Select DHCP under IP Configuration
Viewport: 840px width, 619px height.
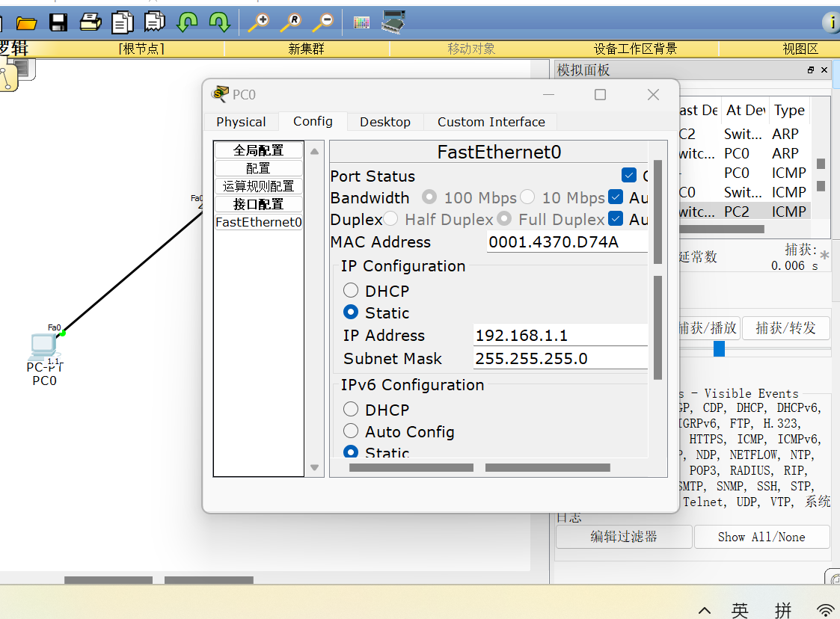pyautogui.click(x=351, y=290)
